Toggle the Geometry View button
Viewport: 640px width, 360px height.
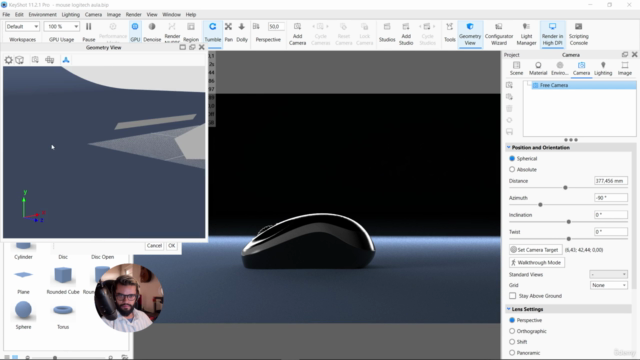(x=470, y=33)
